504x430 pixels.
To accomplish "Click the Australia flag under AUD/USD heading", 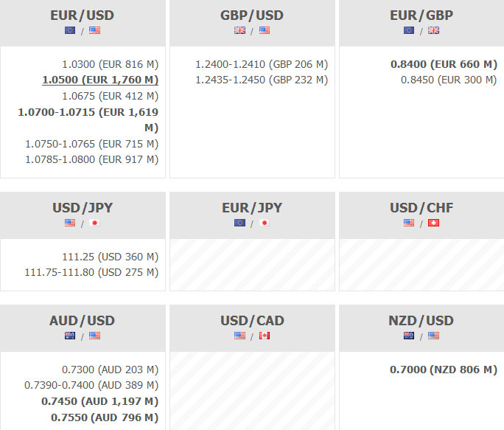I will pos(70,336).
